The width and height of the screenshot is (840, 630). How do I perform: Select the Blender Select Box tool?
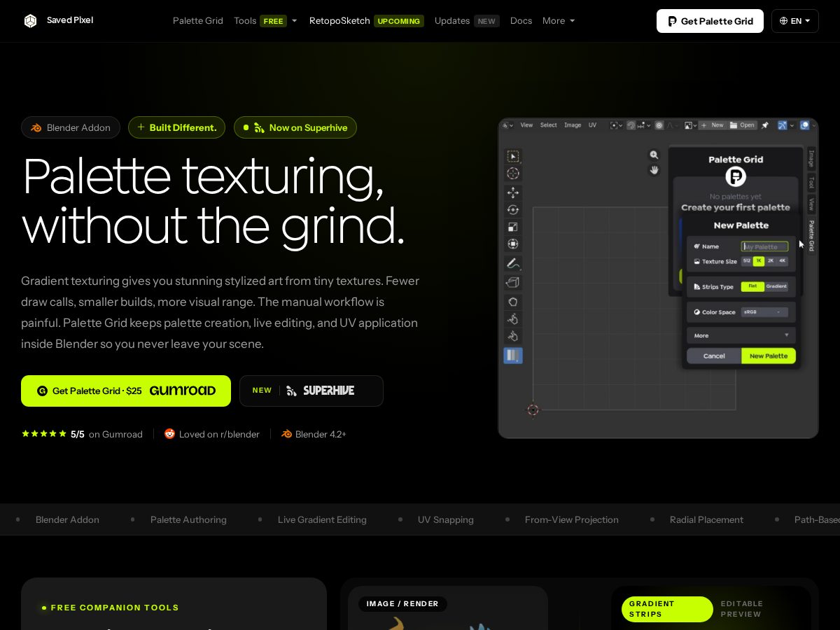513,157
